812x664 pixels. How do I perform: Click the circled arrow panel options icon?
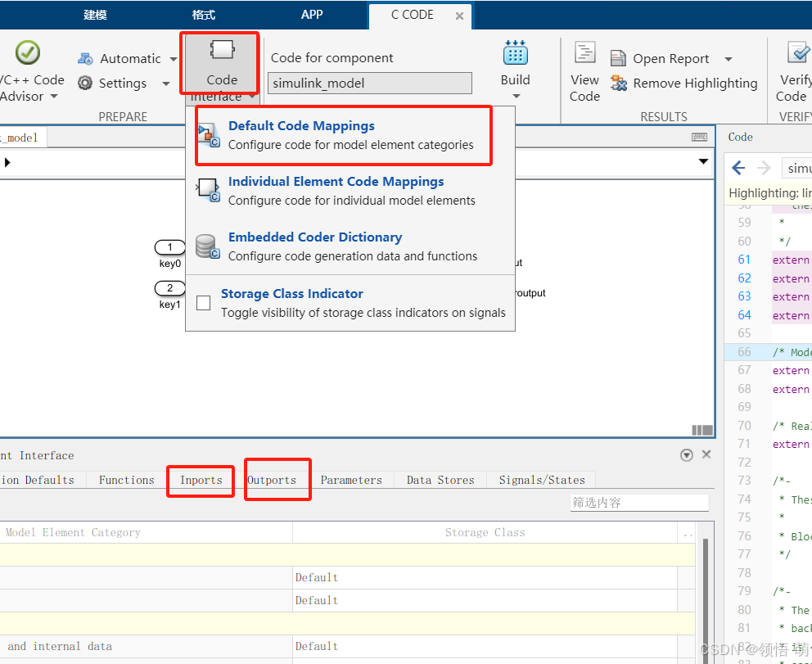[x=687, y=455]
